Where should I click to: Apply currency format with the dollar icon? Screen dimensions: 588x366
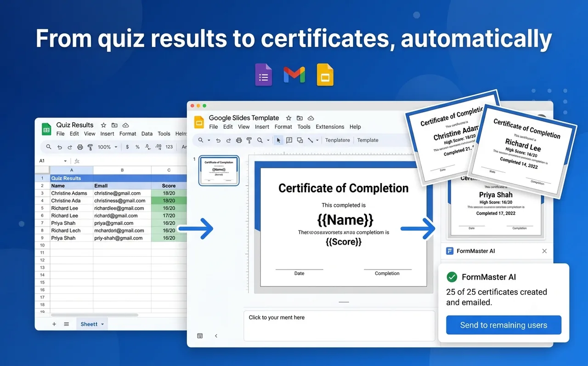point(127,147)
